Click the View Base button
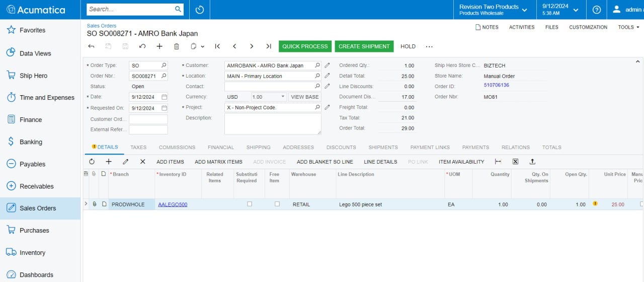 [x=305, y=97]
